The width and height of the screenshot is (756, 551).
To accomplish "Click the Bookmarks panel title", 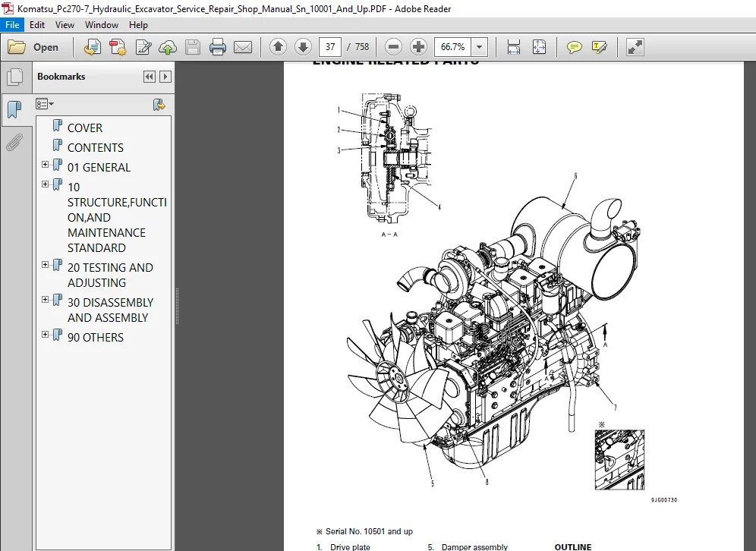I will (61, 77).
